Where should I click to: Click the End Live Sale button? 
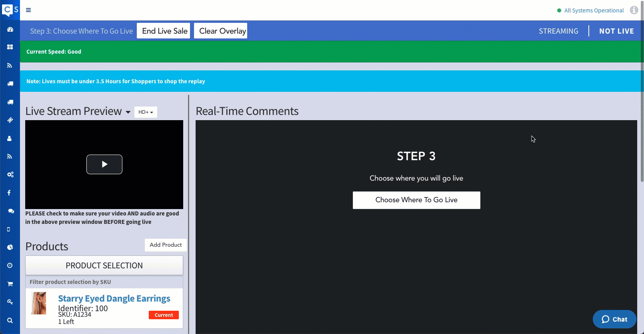coord(163,31)
